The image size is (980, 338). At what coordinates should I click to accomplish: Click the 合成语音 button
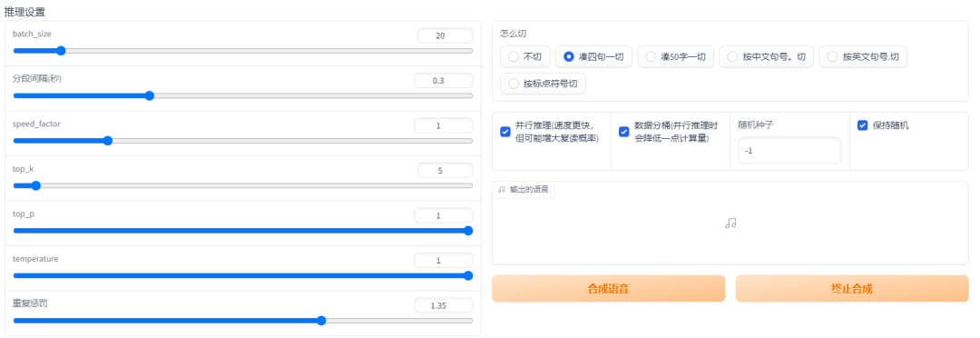pyautogui.click(x=608, y=289)
